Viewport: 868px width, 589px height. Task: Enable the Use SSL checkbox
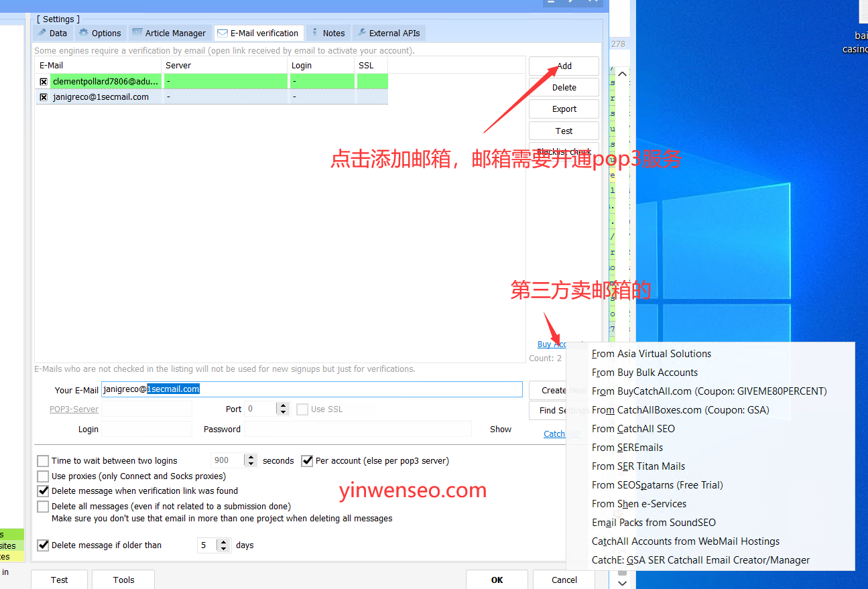(302, 409)
